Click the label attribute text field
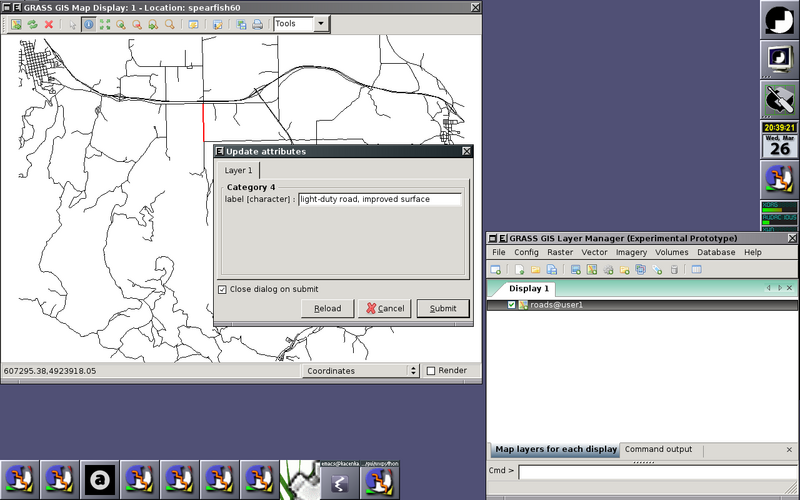The height and width of the screenshot is (500, 800). coord(380,199)
